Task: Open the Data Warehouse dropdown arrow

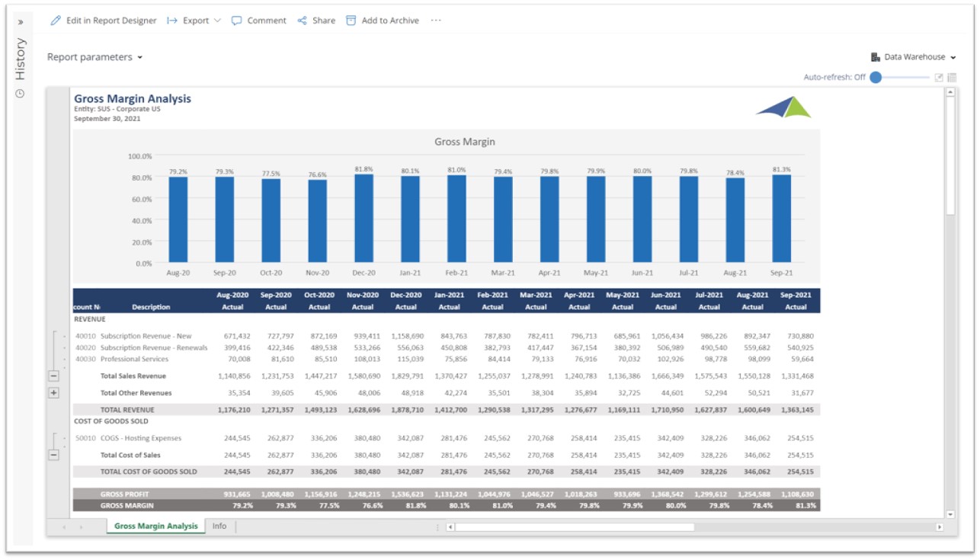Action: [953, 58]
